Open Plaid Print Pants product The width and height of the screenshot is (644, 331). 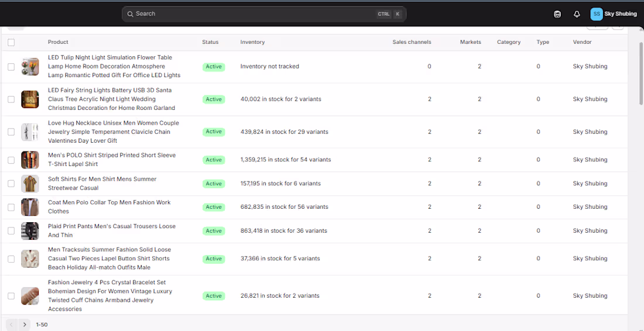pos(112,231)
